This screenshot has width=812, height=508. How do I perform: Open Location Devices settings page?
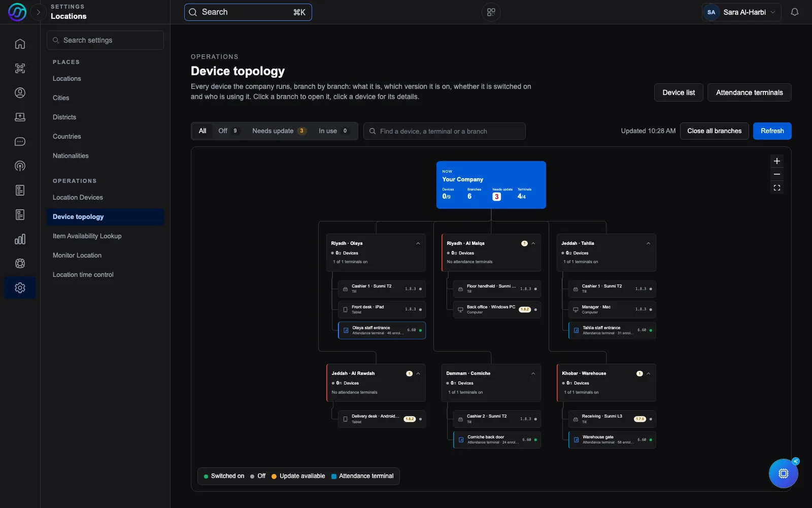click(78, 198)
